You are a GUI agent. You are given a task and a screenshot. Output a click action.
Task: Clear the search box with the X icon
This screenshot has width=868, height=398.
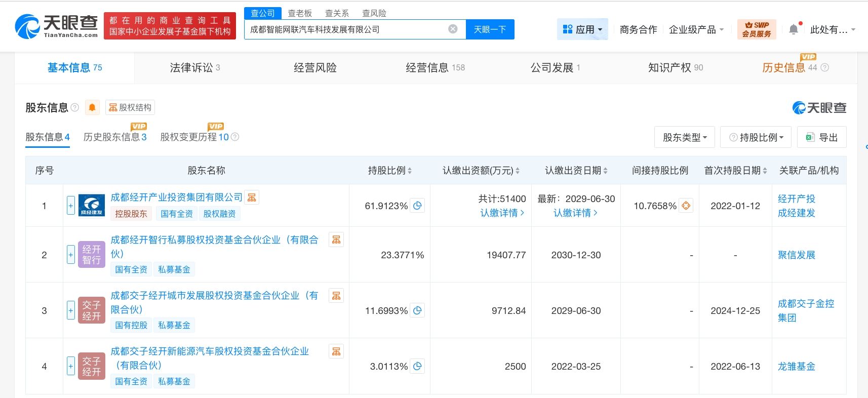click(453, 29)
